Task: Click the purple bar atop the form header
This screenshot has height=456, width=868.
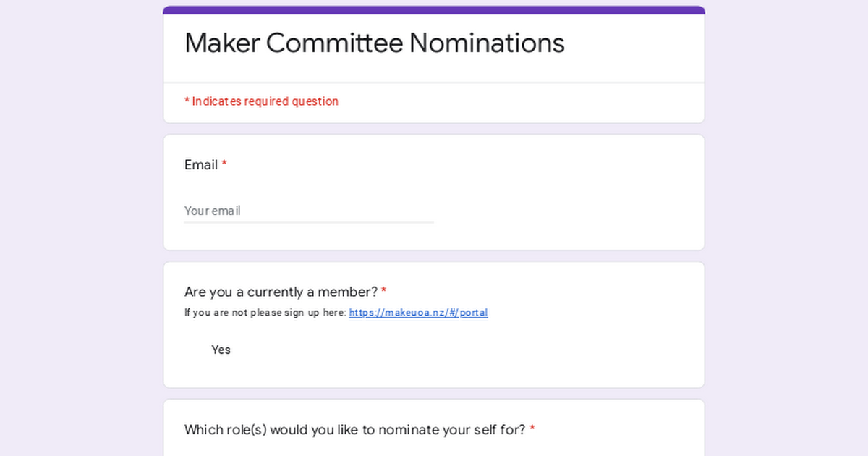Action: click(x=434, y=10)
